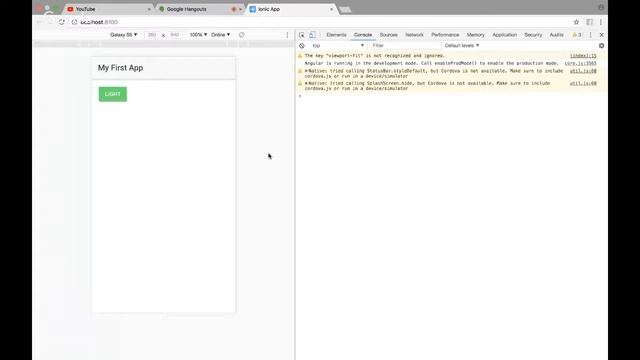Viewport: 640px width, 360px height.
Task: Close the Ionic App browser tab
Action: [x=331, y=9]
